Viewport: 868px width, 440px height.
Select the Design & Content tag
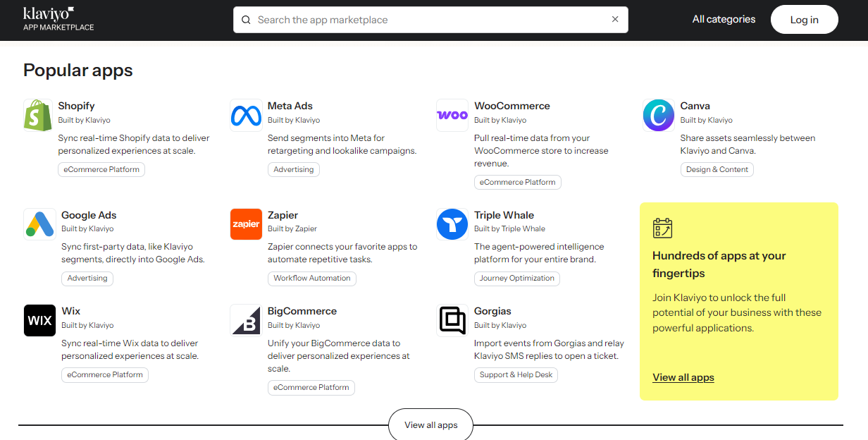coord(717,169)
